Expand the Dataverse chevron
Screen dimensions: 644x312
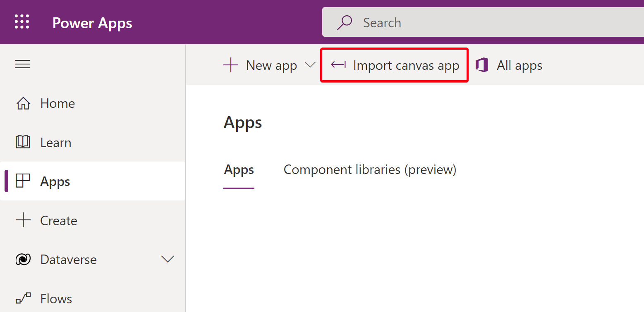tap(168, 259)
